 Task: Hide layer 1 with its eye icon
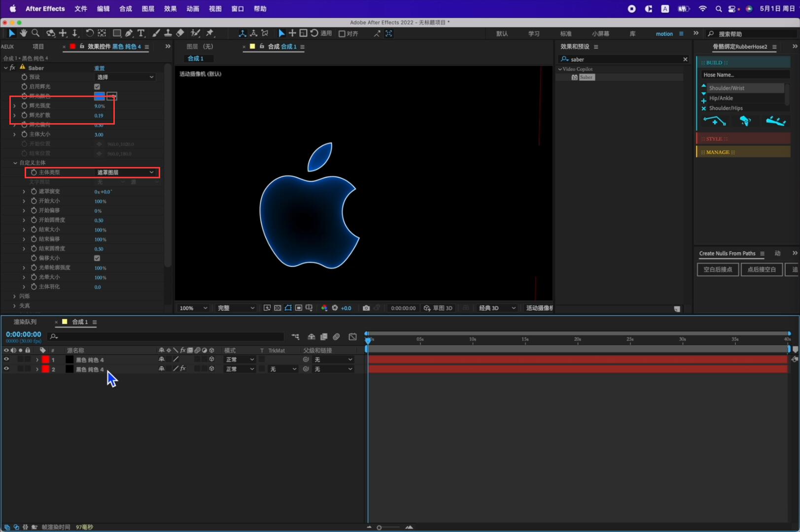click(x=6, y=360)
